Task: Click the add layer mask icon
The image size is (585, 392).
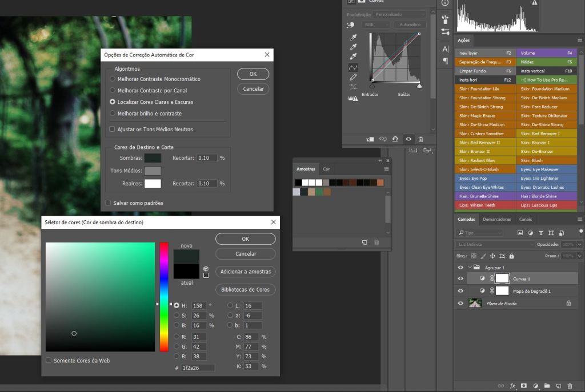Action: [524, 386]
